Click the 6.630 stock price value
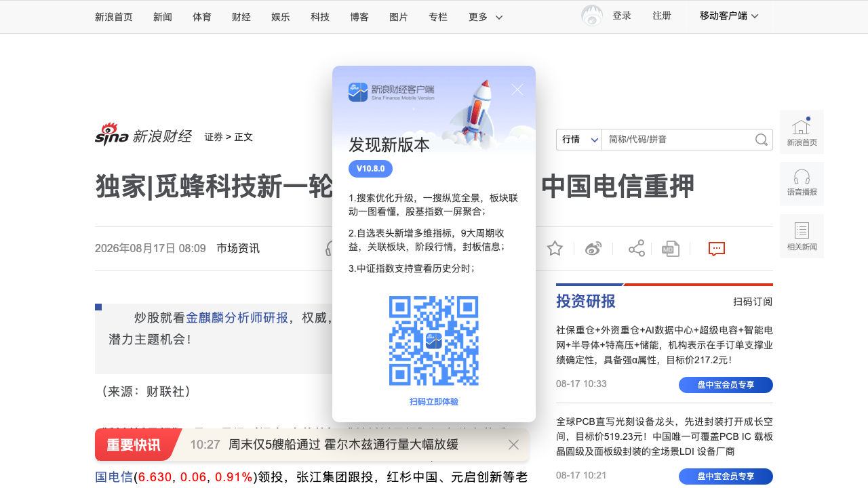The image size is (868, 488). [x=155, y=477]
